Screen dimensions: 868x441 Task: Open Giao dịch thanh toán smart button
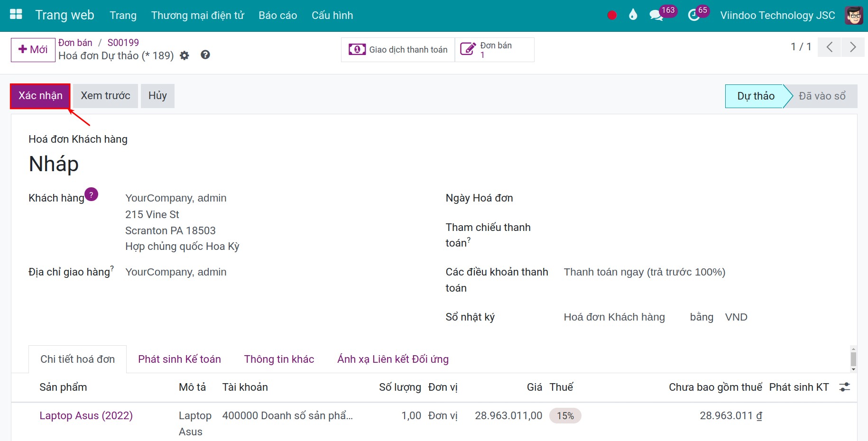398,50
